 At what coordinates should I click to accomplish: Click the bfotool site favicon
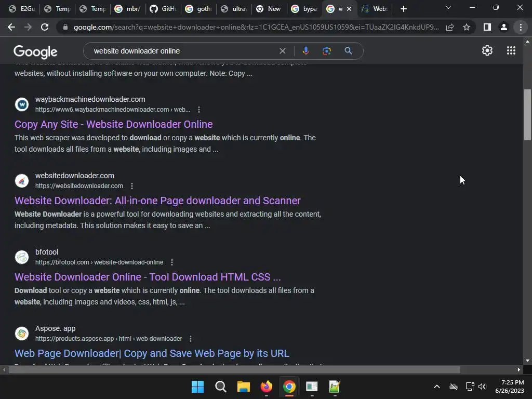pyautogui.click(x=22, y=257)
